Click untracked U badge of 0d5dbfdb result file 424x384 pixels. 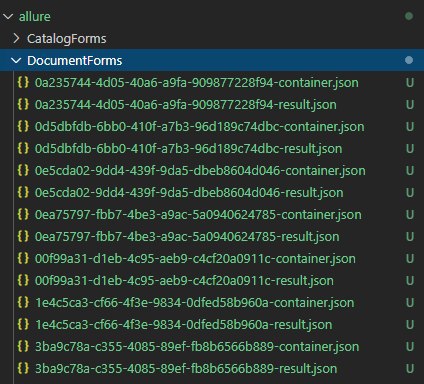[x=410, y=149]
